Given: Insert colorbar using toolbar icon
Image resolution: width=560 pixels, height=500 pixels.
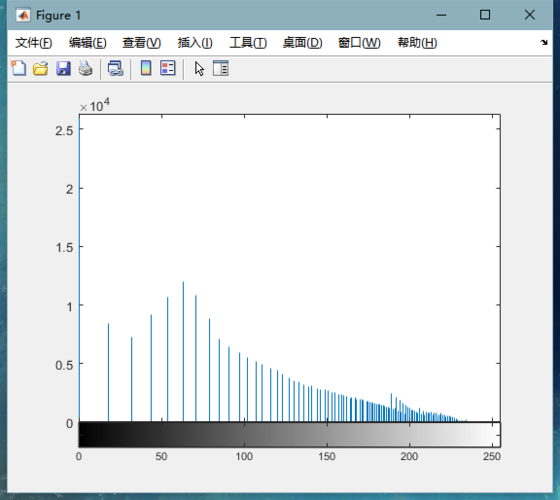Looking at the screenshot, I should click(x=146, y=68).
